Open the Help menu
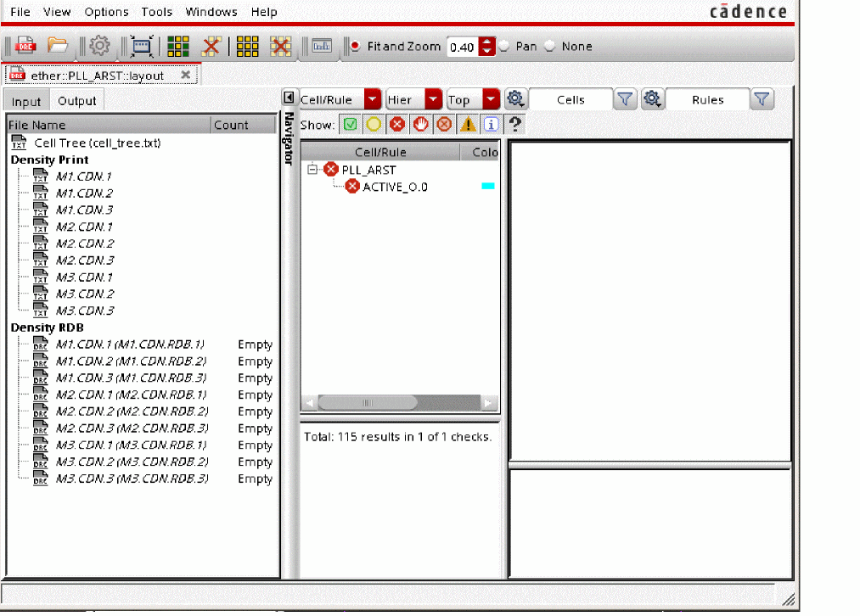The image size is (860, 616). coord(264,12)
